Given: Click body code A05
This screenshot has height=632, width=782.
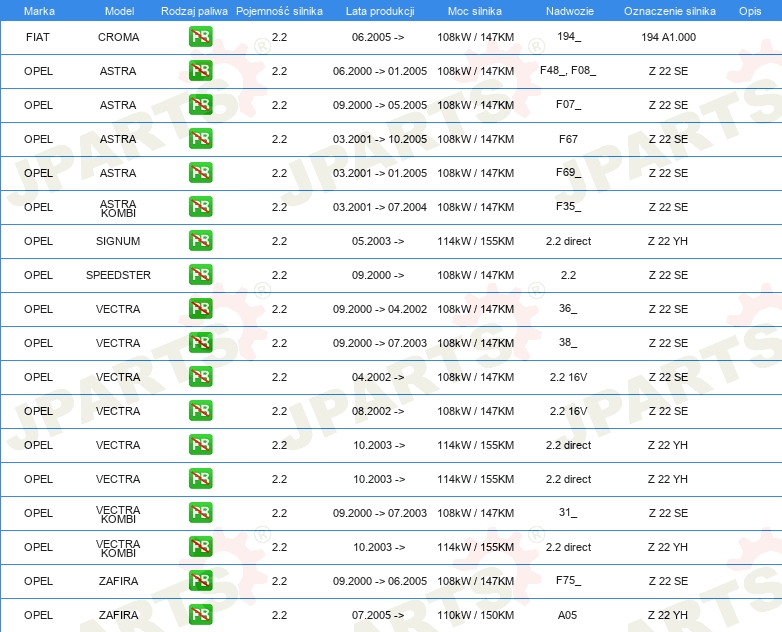Looking at the screenshot, I should (568, 615).
